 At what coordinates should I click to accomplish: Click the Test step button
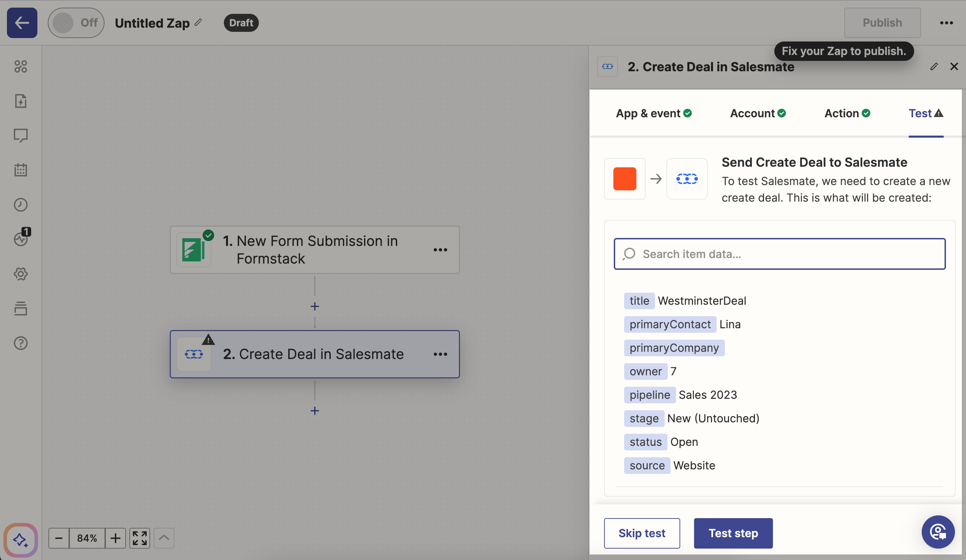[x=733, y=533]
